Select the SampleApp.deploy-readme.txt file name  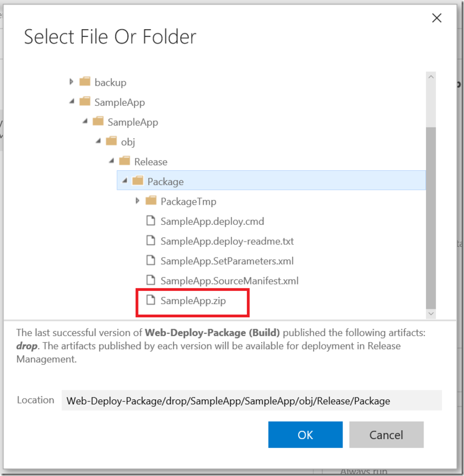pyautogui.click(x=227, y=242)
